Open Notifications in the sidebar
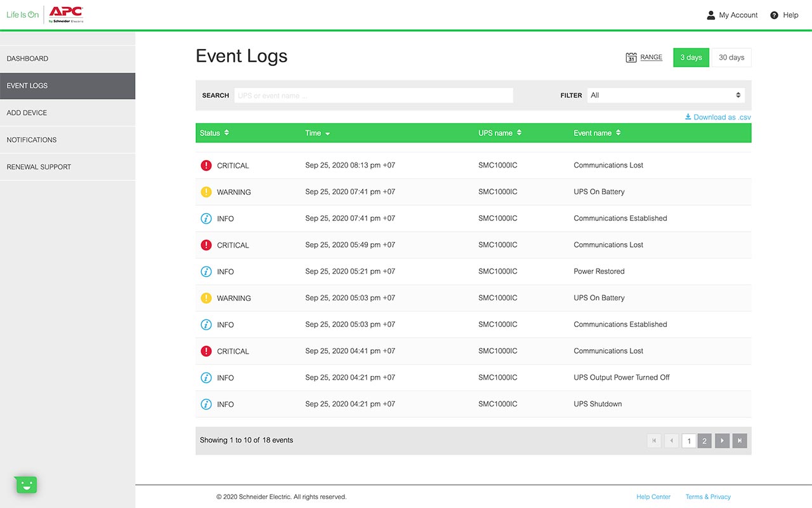Image resolution: width=812 pixels, height=508 pixels. coord(32,140)
